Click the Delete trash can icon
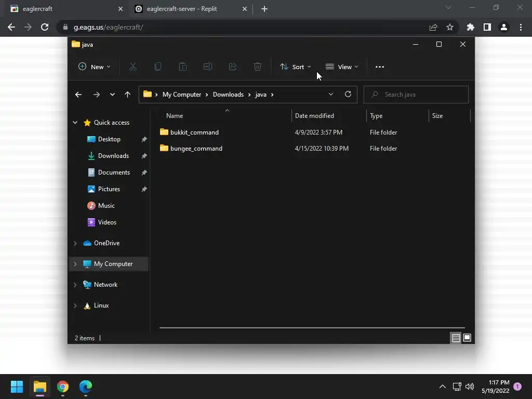532x399 pixels. click(x=258, y=67)
